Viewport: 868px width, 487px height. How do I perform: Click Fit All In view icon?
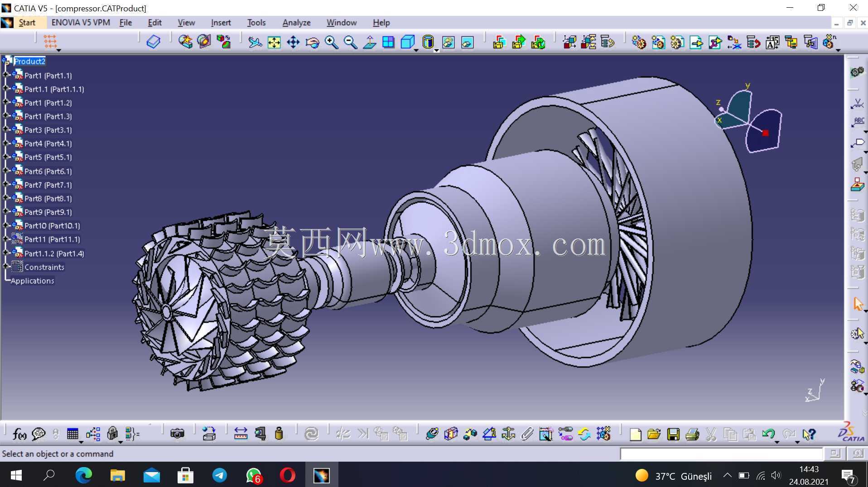point(274,42)
